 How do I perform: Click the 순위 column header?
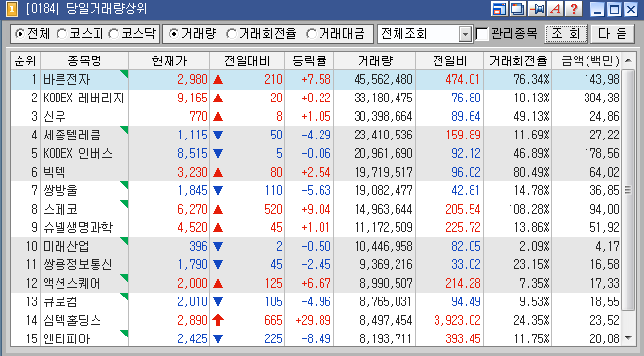[25, 60]
